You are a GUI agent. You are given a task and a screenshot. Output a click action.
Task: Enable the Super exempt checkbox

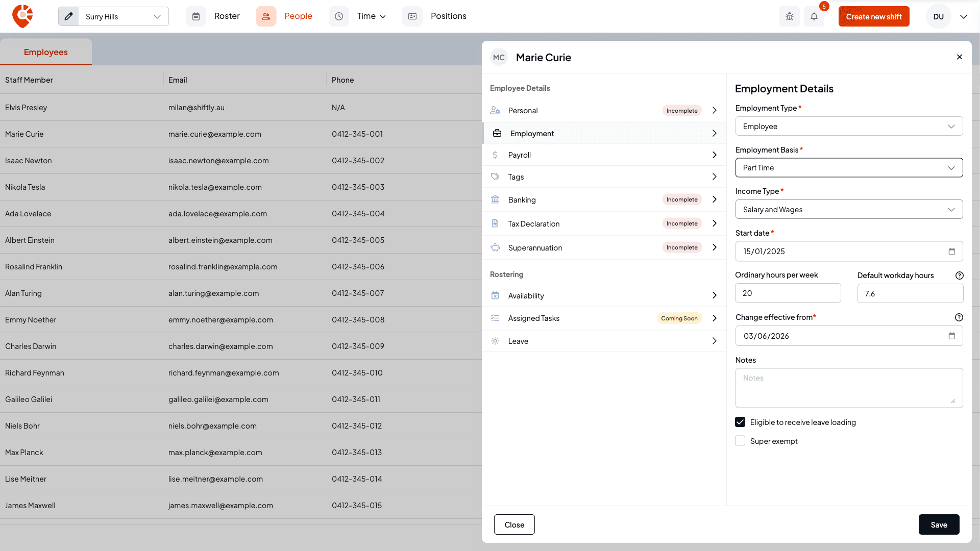(x=740, y=441)
